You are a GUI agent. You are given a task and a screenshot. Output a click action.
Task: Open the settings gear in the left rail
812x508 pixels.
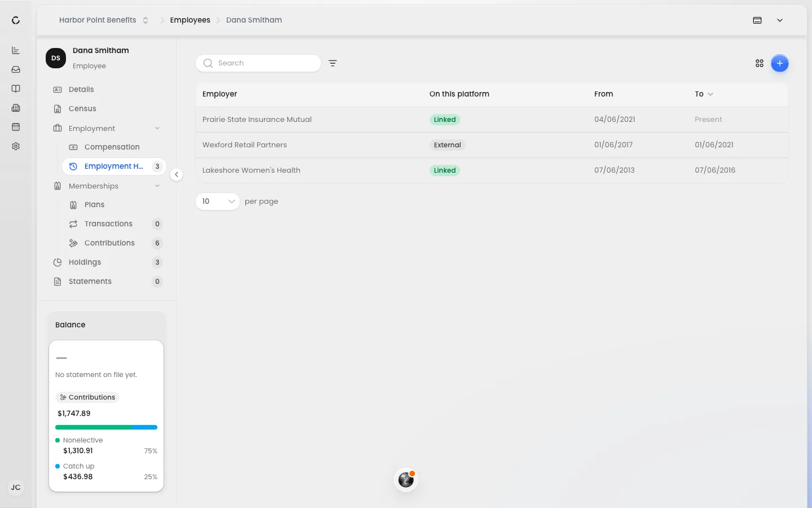pos(16,146)
